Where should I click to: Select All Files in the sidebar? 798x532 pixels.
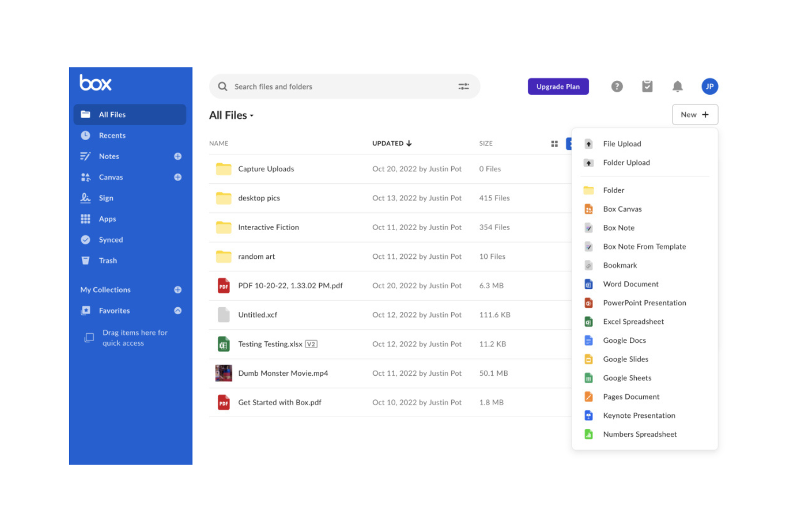click(x=130, y=115)
